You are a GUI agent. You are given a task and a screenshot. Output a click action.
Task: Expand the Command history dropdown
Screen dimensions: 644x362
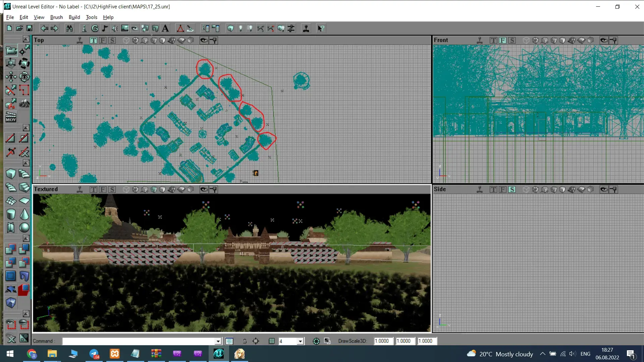218,341
